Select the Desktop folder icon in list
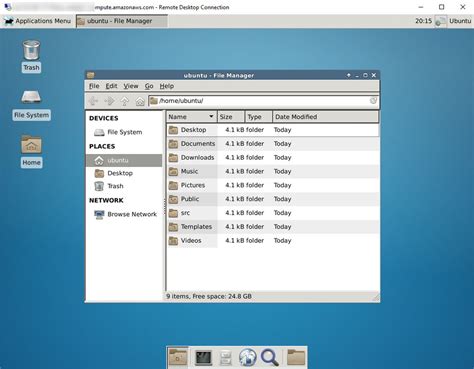The height and width of the screenshot is (369, 474). click(x=173, y=130)
